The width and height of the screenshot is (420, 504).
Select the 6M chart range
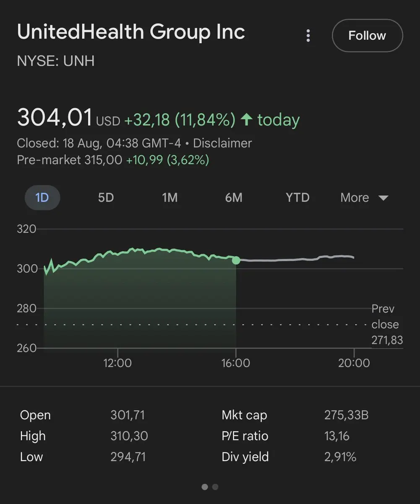(234, 197)
